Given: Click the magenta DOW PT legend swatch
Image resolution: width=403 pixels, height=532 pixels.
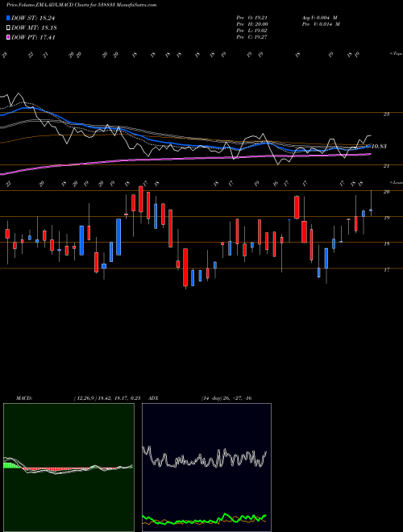Looking at the screenshot, I should 8,37.
